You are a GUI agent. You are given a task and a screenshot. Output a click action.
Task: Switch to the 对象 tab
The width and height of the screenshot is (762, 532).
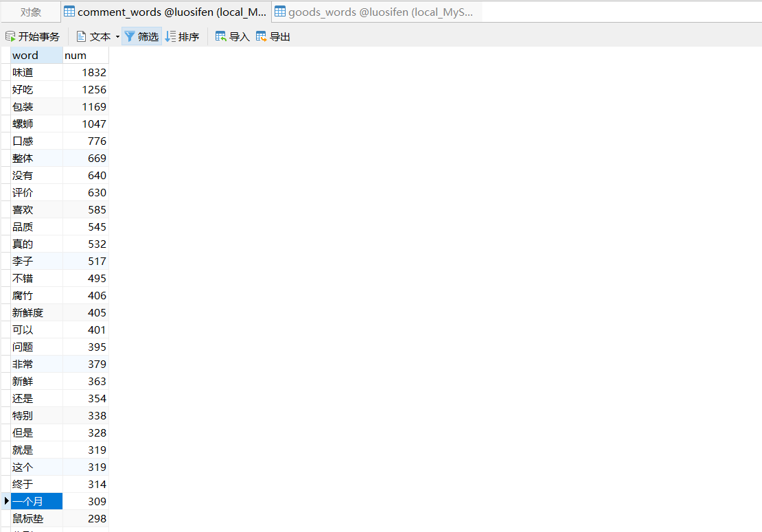(31, 12)
